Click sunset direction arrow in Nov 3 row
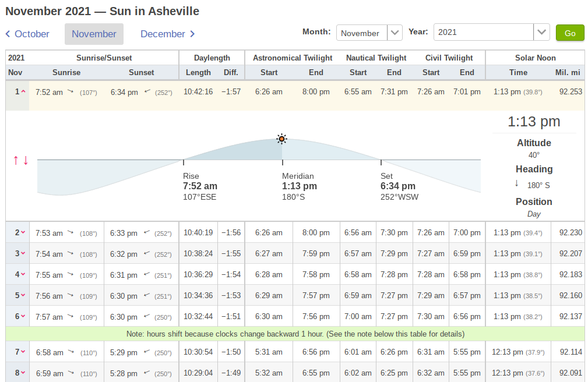 (147, 253)
